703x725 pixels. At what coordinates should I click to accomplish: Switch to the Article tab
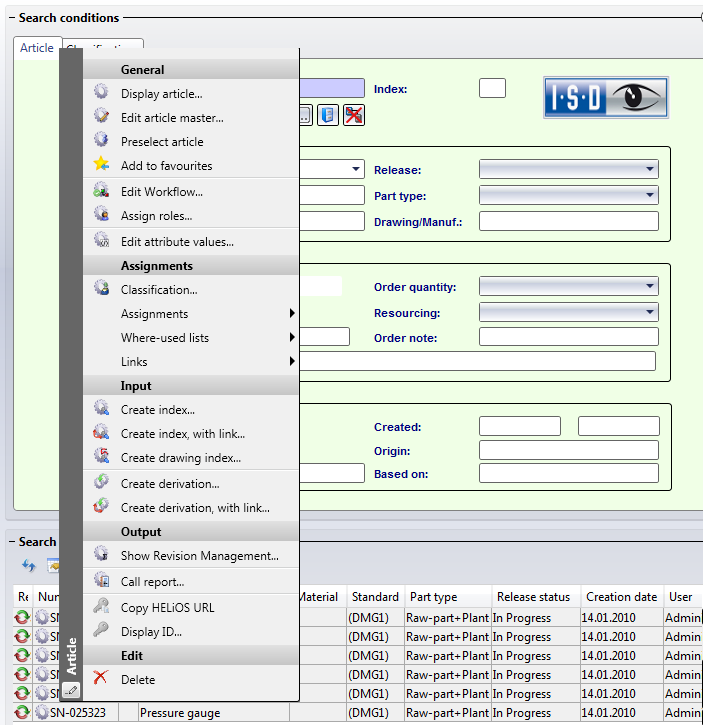37,48
